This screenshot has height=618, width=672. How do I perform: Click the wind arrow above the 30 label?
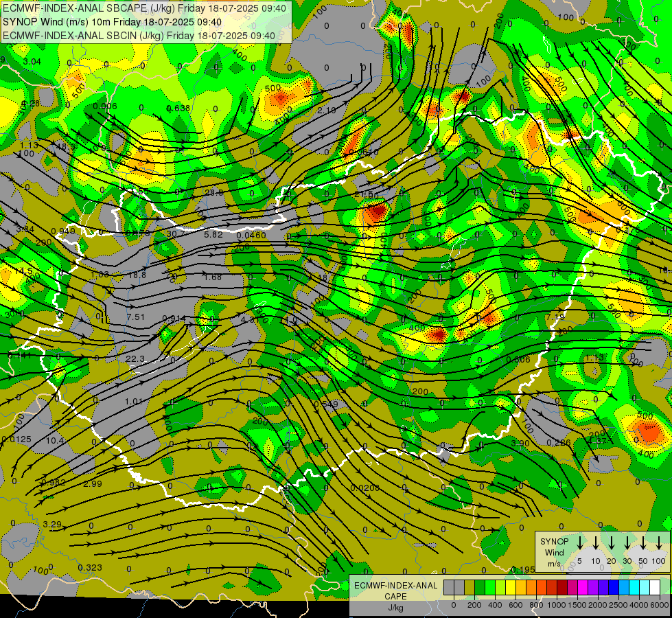tap(627, 542)
